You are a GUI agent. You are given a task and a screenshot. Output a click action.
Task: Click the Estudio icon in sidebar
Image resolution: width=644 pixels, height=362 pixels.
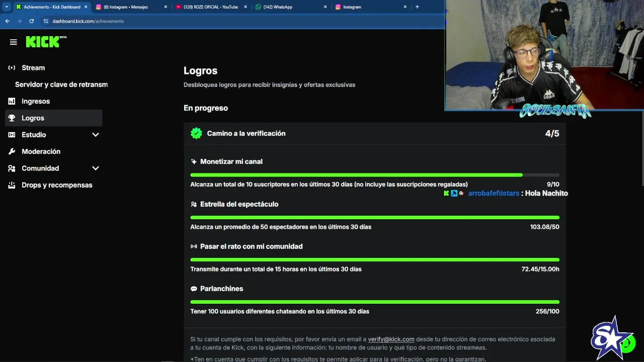(12, 135)
